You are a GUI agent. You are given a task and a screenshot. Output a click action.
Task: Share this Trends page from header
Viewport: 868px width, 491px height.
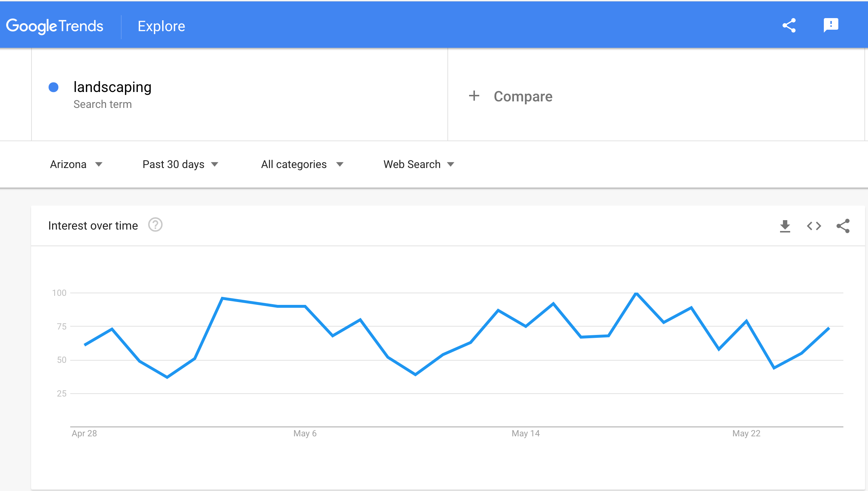click(789, 26)
